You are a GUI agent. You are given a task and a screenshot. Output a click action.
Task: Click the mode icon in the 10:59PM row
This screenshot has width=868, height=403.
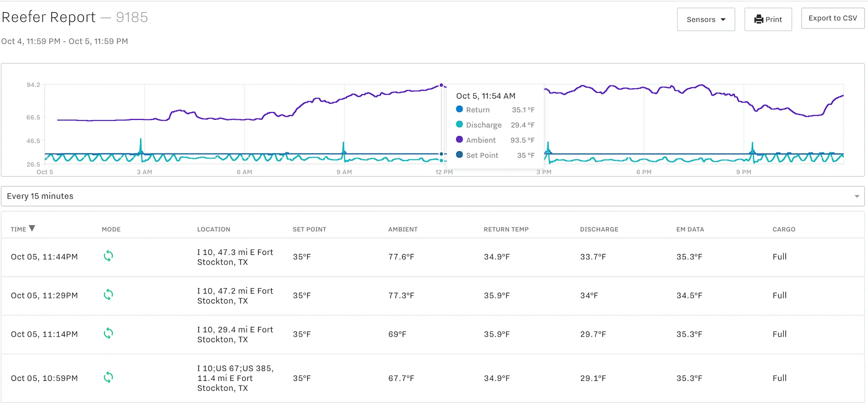pos(108,377)
